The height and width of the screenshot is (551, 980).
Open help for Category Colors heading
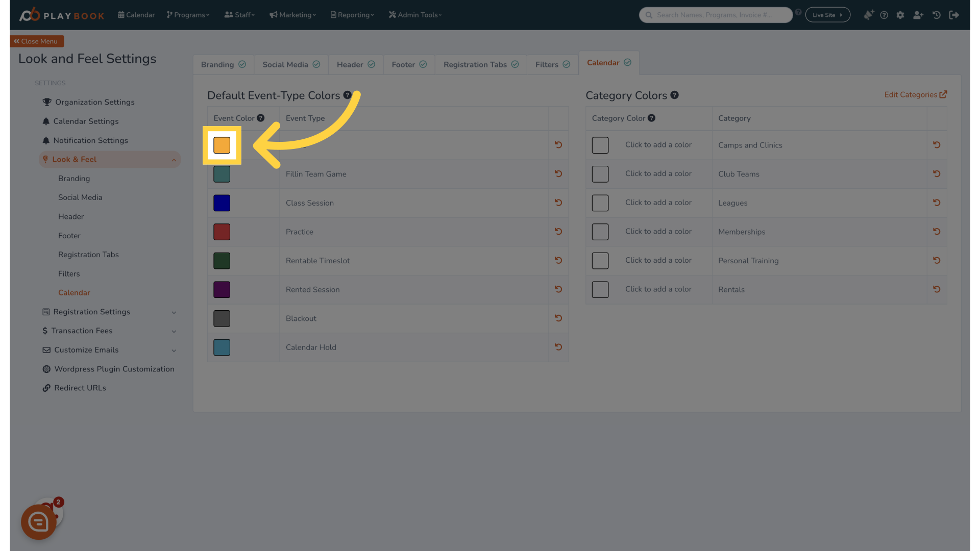click(x=674, y=95)
